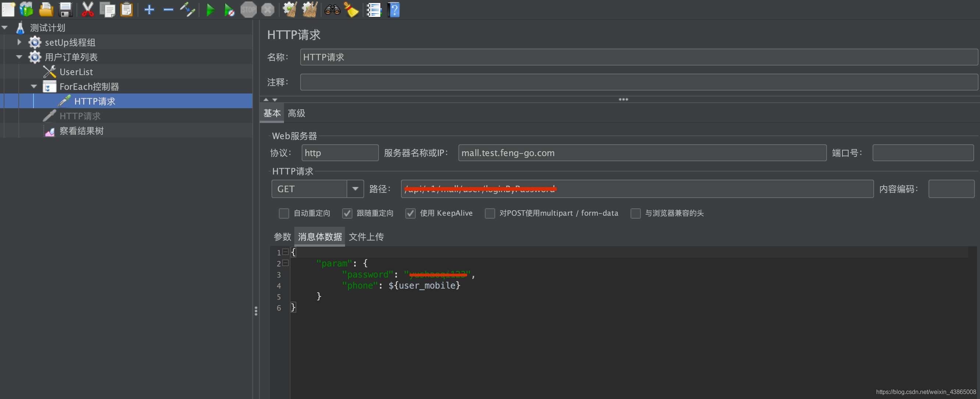Open the 参数 tab
The height and width of the screenshot is (399, 980).
[x=282, y=237]
